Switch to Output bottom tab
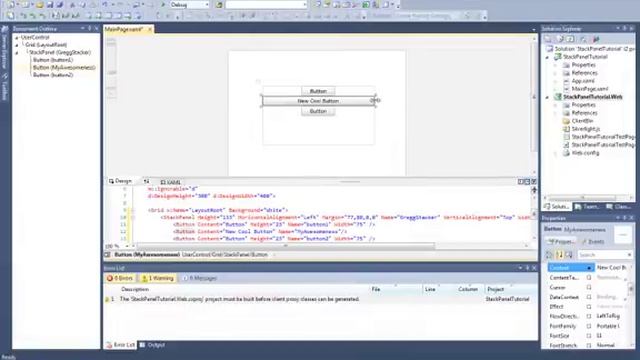Screen dimensions: 640x360 point(152,345)
